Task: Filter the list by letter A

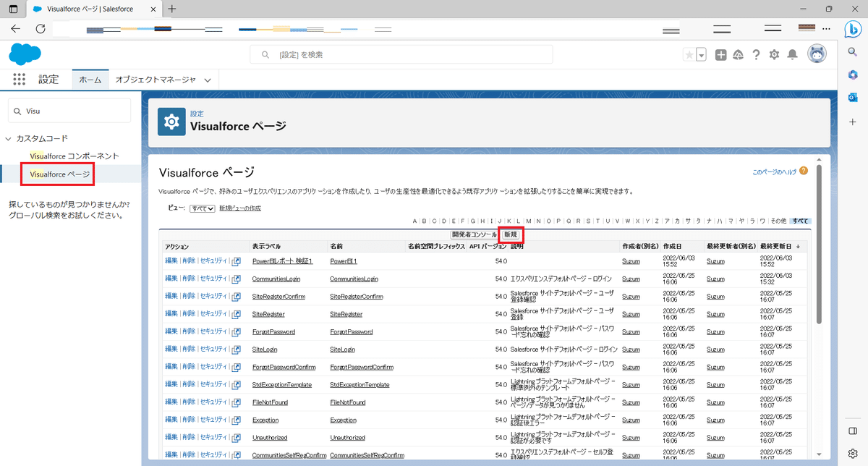Action: [x=414, y=221]
